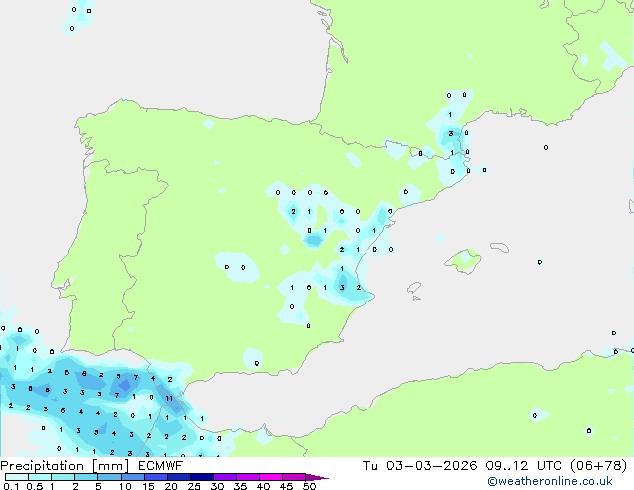Click the 2–5 mm legend swatch
This screenshot has width=634, height=490.
pos(86,477)
